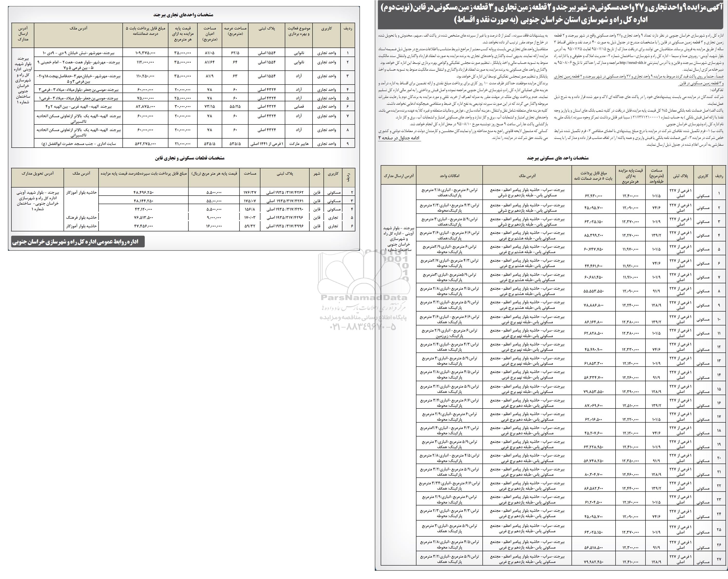Click residential amount '۴۴,۴۶۱,۶۰۰'

pos(594,266)
